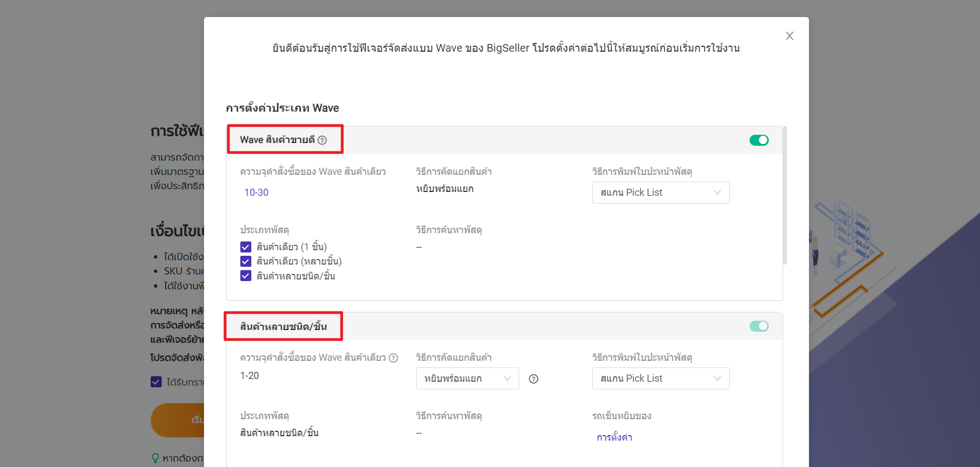The height and width of the screenshot is (467, 980).
Task: Click the dialog vertical scrollbar
Action: (785, 195)
